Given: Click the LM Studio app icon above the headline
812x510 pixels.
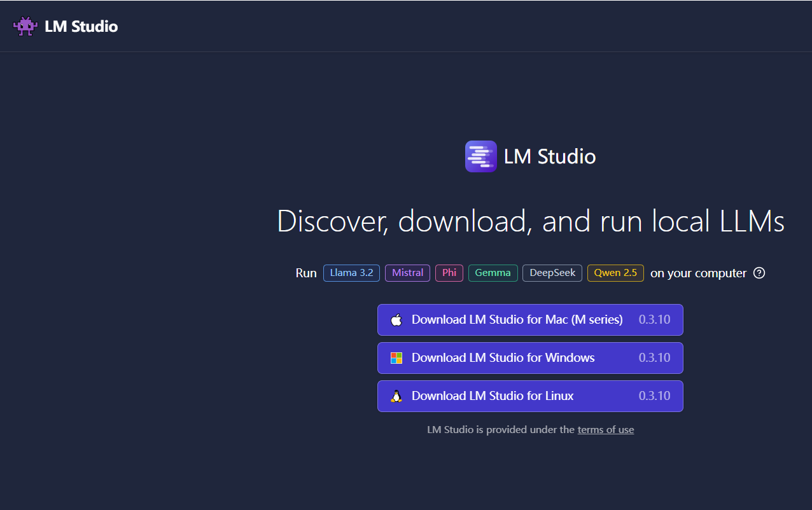Looking at the screenshot, I should tap(481, 156).
